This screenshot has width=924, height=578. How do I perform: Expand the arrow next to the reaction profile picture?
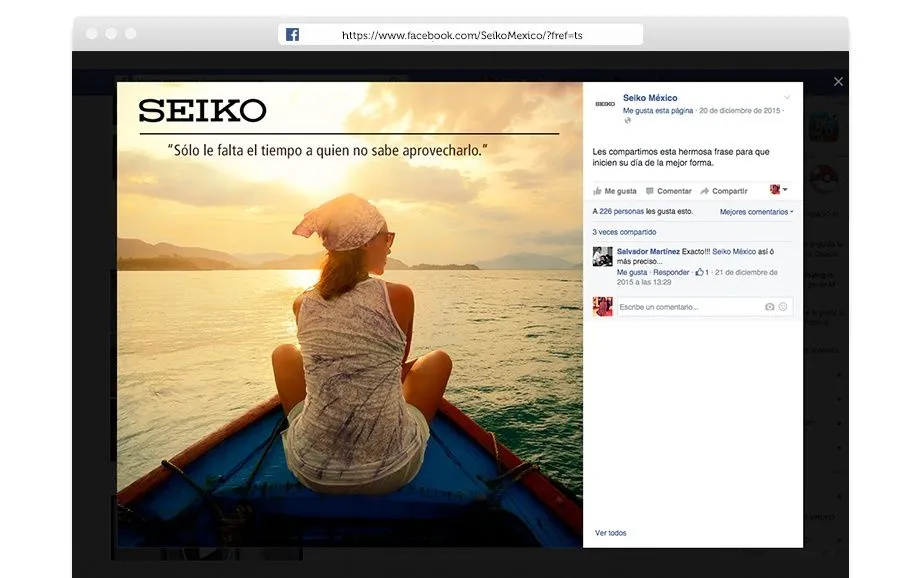785,191
